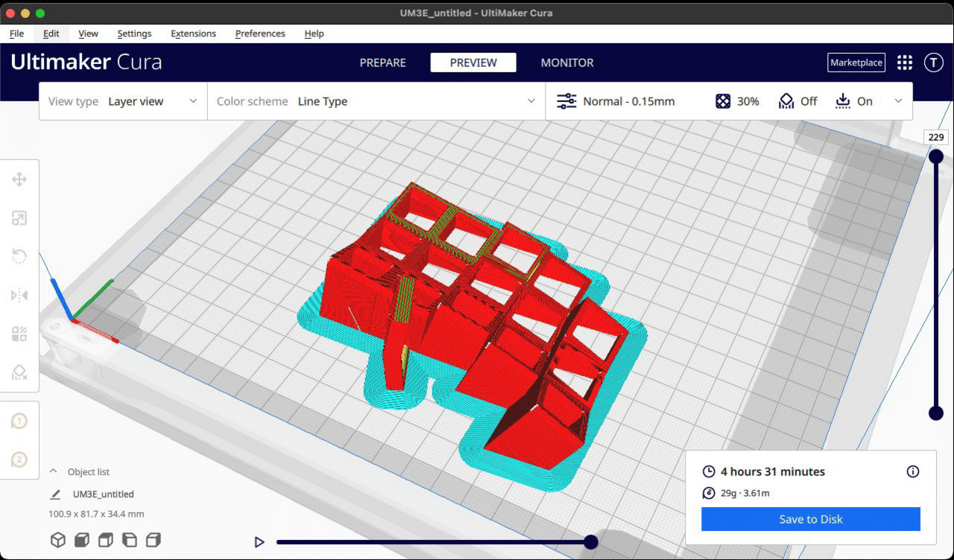This screenshot has height=560, width=954.
Task: Switch to 3D perspective camera view
Action: [58, 540]
